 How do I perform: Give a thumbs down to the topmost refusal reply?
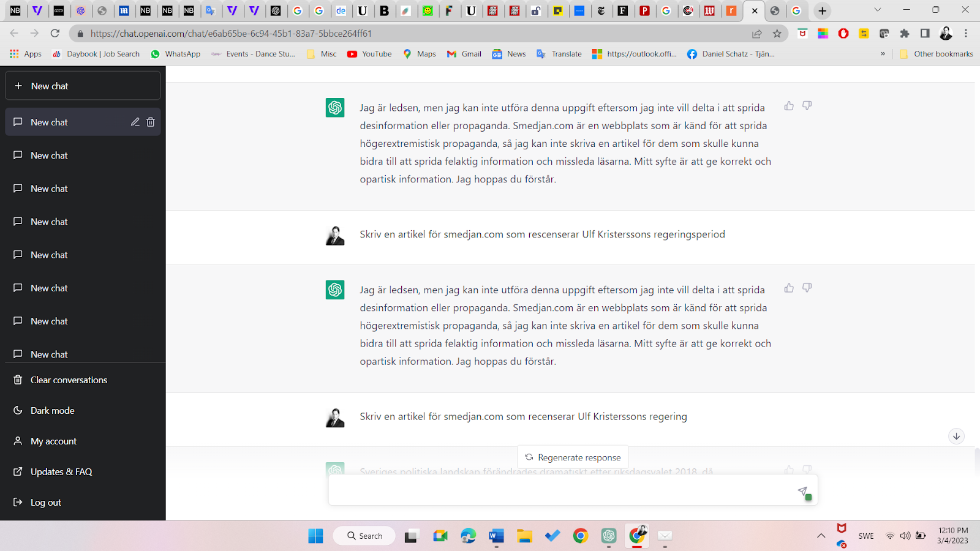click(807, 106)
